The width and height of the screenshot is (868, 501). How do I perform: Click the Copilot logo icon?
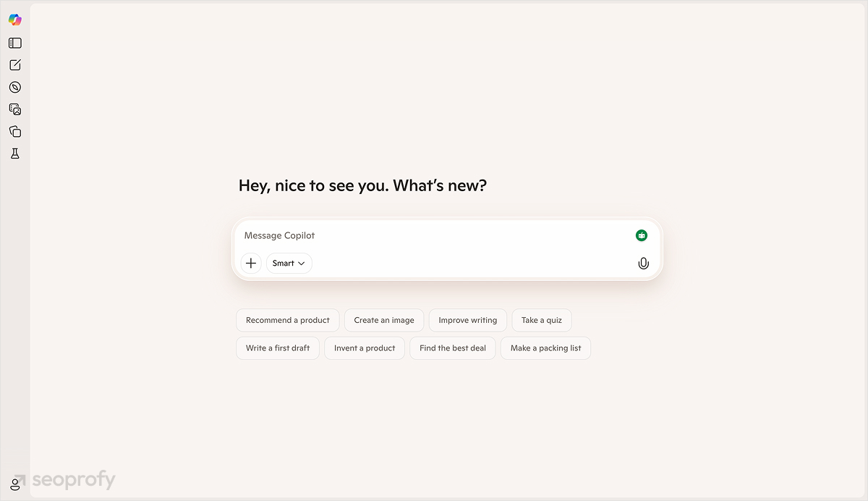14,20
